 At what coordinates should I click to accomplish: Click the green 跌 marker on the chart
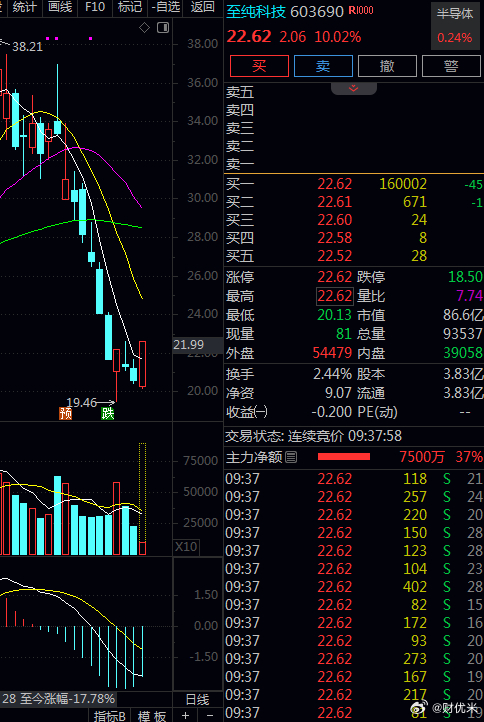tap(108, 413)
